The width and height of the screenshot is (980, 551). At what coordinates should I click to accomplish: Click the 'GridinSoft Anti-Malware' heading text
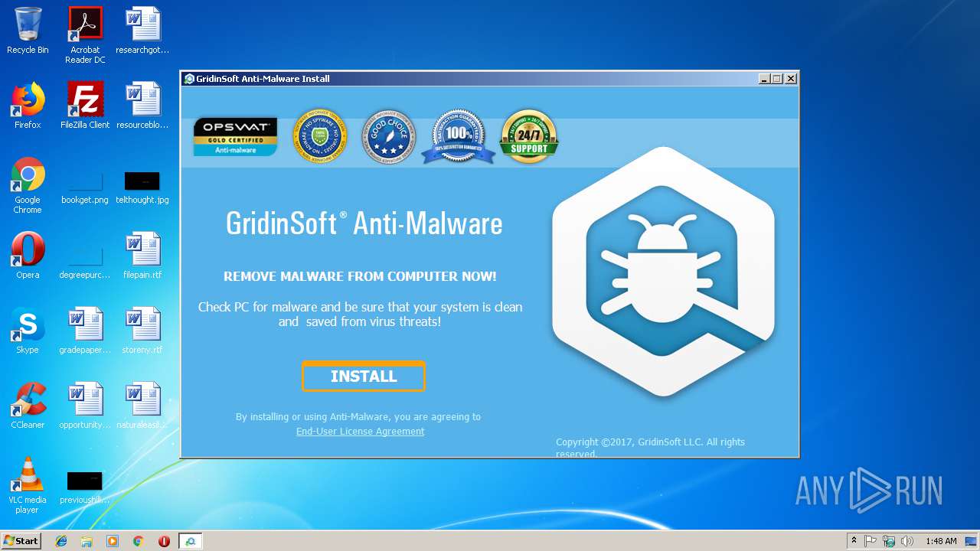tap(364, 223)
